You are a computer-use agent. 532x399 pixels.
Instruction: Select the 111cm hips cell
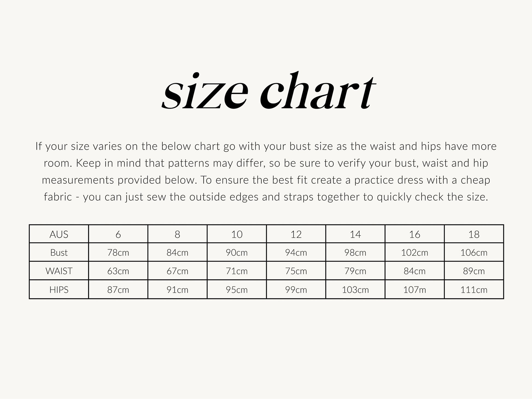pos(474,290)
